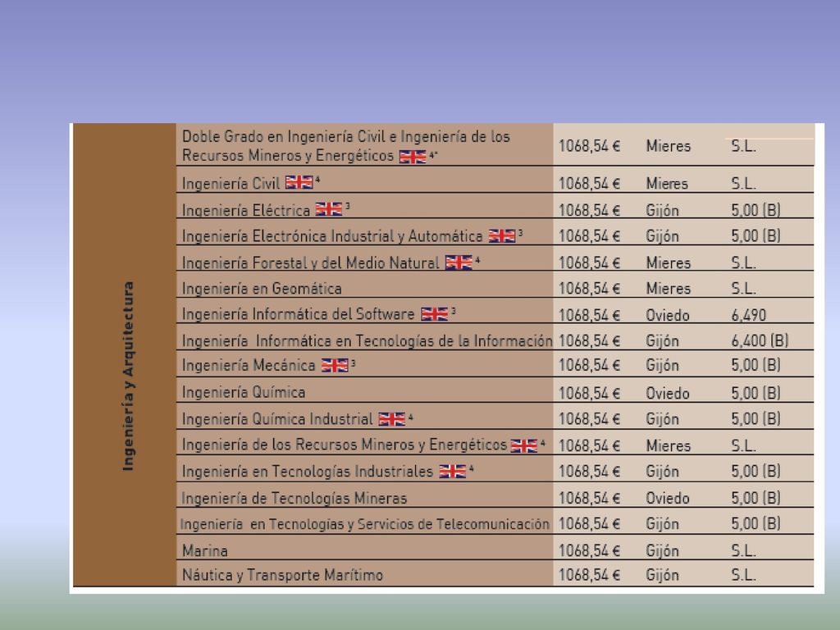This screenshot has width=840, height=630.
Task: Click the UK flag beside Ingeniería Eléctrica
Action: 329,209
